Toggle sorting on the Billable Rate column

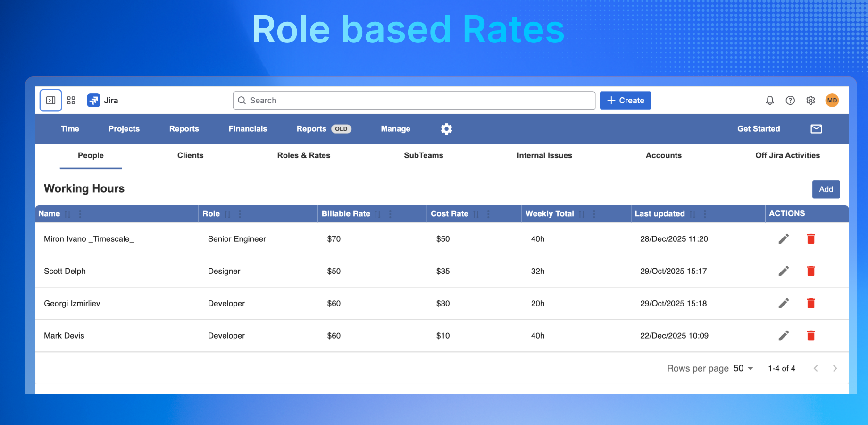coord(377,213)
